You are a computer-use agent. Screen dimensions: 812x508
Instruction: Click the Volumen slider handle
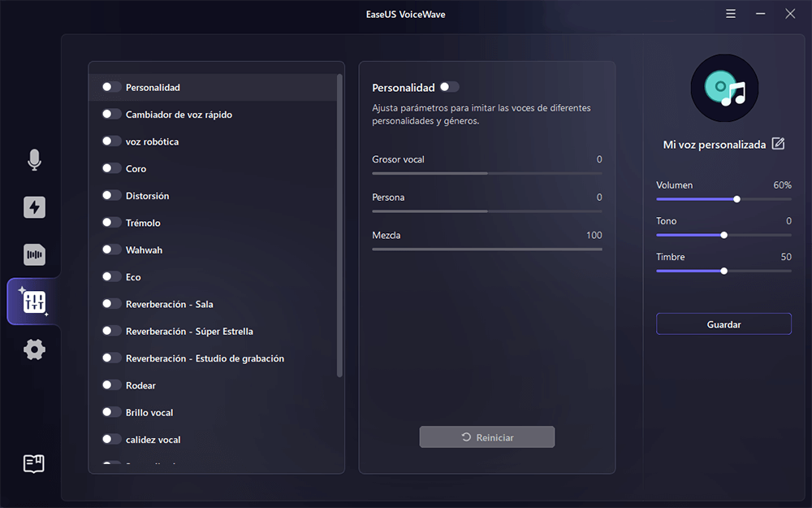pos(736,199)
